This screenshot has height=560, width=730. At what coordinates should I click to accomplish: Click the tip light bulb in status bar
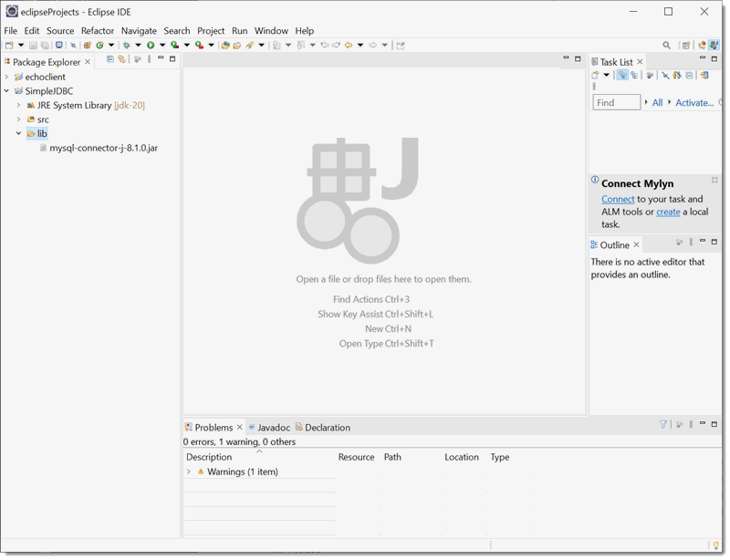point(715,545)
